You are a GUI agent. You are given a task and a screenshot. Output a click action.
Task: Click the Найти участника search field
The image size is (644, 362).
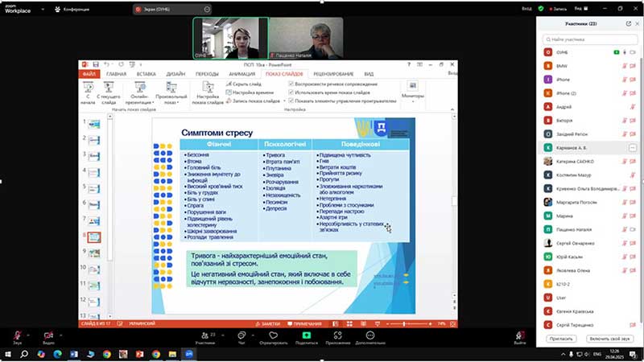pos(590,39)
